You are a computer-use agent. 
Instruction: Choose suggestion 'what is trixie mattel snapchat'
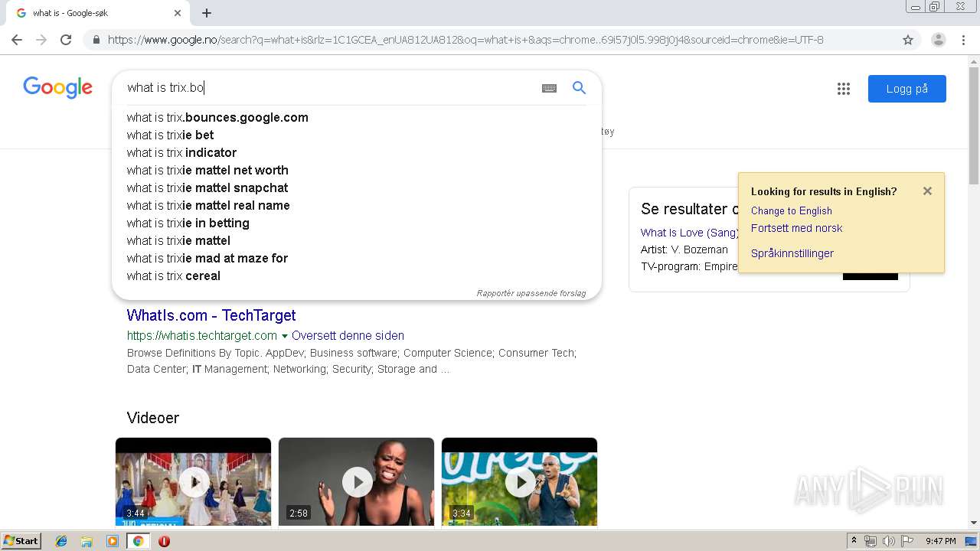[x=357, y=187]
